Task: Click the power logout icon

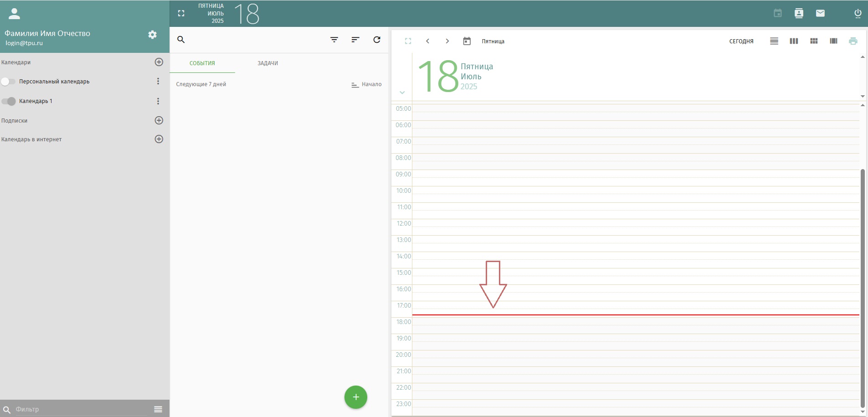Action: 858,13
